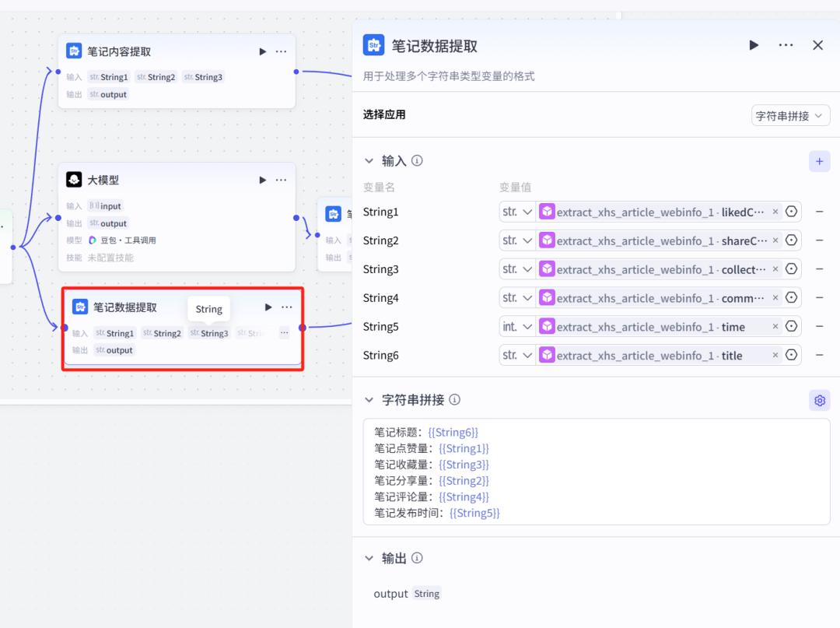Click the 大模型 node app icon
The image size is (840, 628).
[x=74, y=180]
